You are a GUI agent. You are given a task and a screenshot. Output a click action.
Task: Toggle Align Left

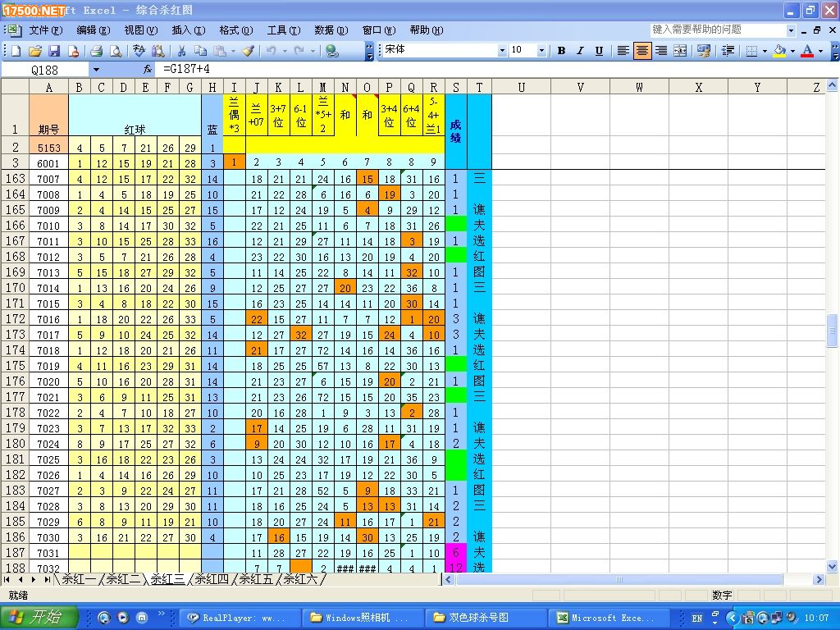(x=623, y=51)
